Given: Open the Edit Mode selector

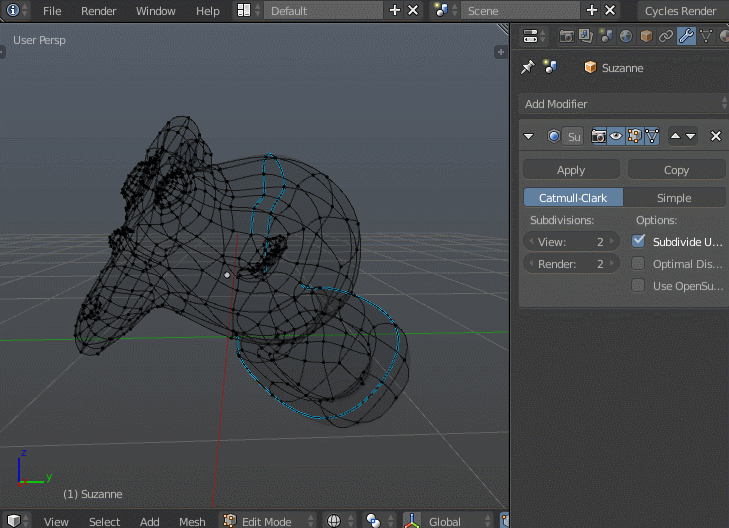Looking at the screenshot, I should pos(267,521).
